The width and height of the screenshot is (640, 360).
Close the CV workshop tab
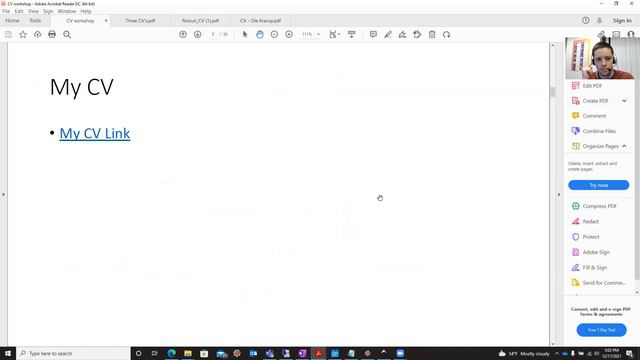pos(106,20)
